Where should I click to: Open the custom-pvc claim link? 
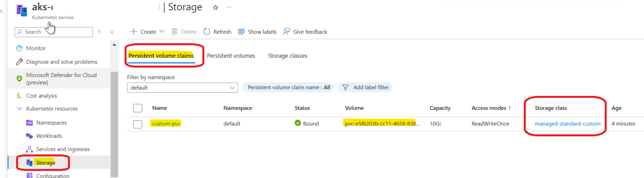pos(166,123)
